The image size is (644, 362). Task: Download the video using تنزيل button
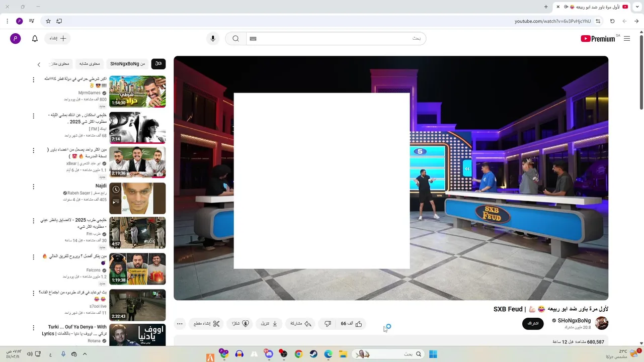click(269, 324)
